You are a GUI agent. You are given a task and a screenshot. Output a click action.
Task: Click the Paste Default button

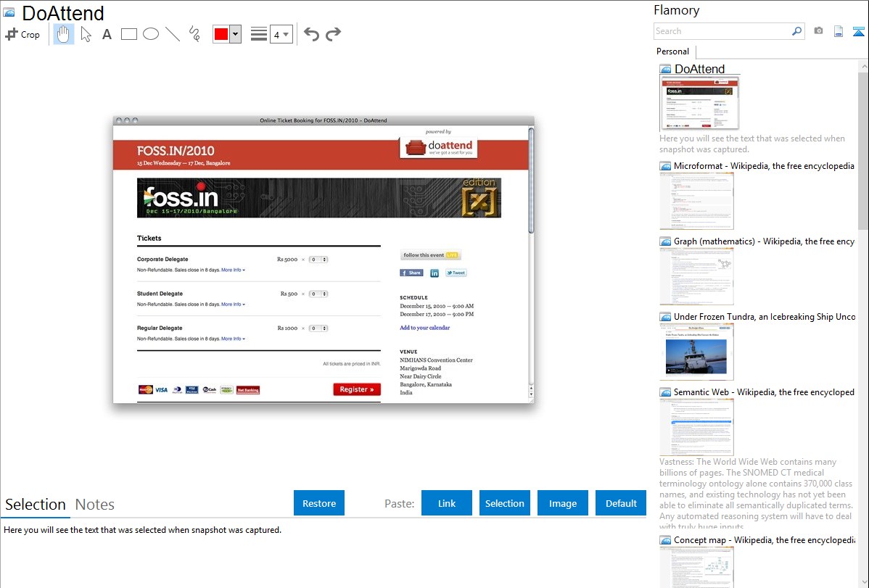click(621, 503)
